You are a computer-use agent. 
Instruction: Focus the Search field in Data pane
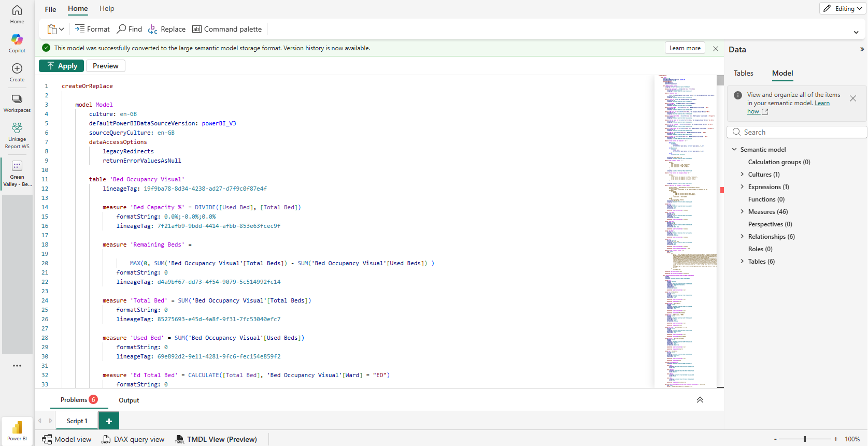[797, 132]
